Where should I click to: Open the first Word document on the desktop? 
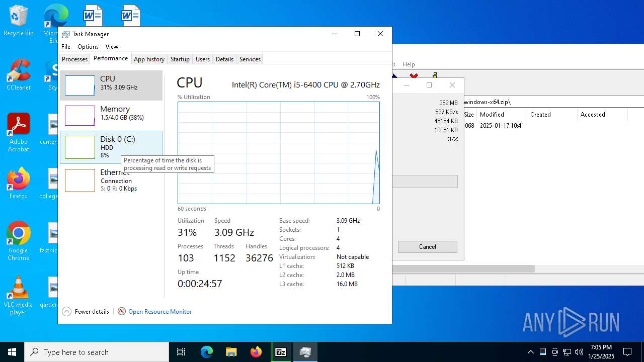pyautogui.click(x=92, y=15)
